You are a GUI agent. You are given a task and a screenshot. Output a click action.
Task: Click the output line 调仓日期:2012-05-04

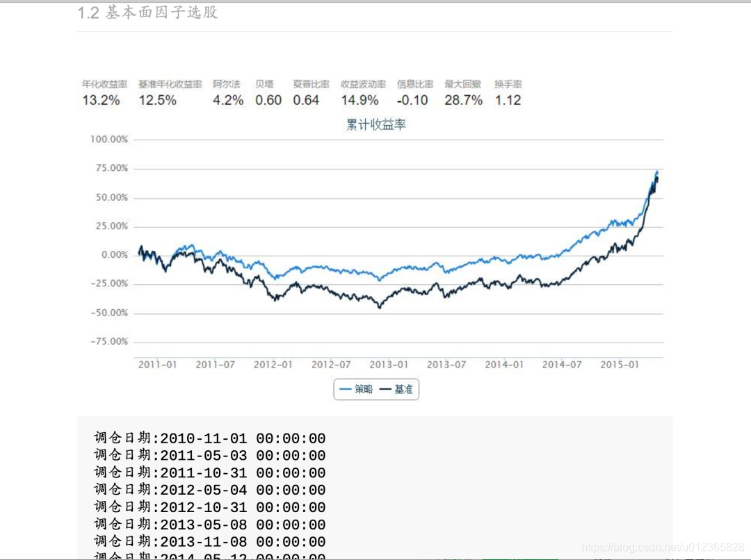(210, 490)
